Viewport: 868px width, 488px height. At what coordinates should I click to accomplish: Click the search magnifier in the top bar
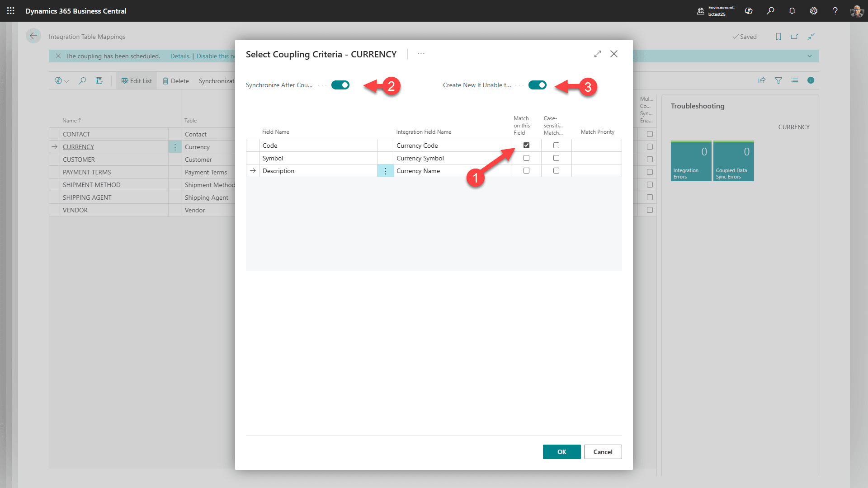[770, 11]
